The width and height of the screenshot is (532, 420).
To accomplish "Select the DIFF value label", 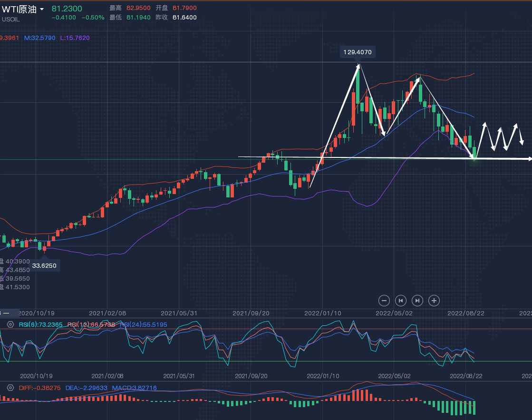I will (39, 388).
